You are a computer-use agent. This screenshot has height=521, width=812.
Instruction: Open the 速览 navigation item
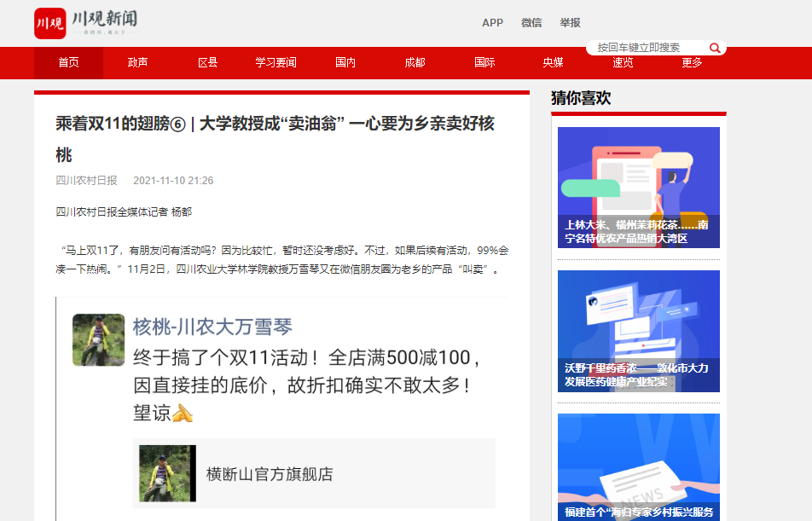coord(623,62)
